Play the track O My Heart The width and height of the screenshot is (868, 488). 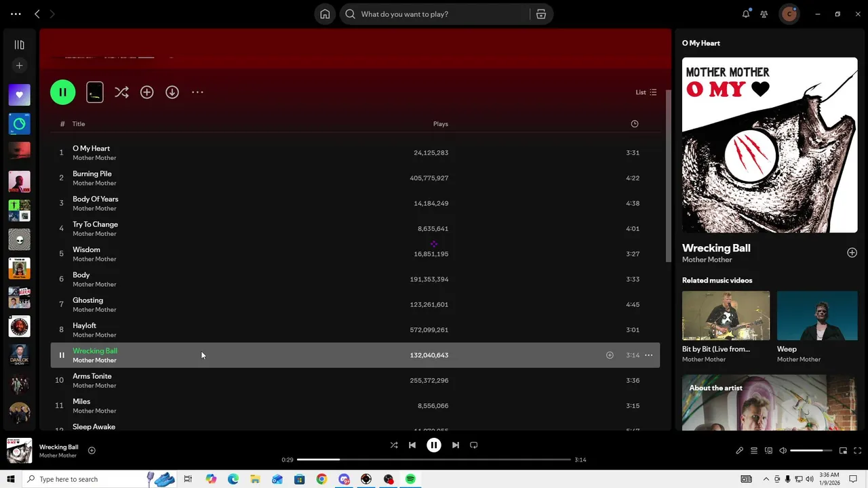[x=355, y=152]
